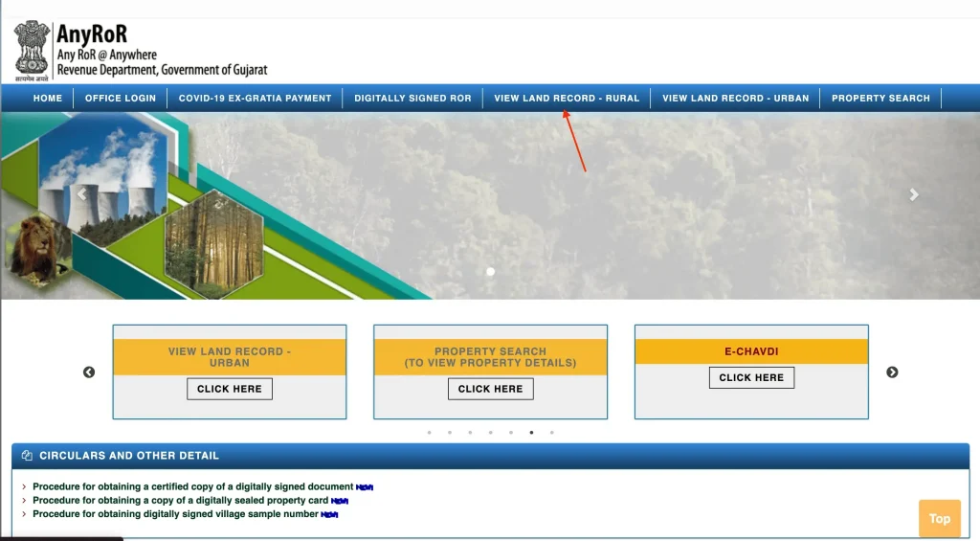Click Revenue Department, Government of Gujarat text

tap(162, 70)
